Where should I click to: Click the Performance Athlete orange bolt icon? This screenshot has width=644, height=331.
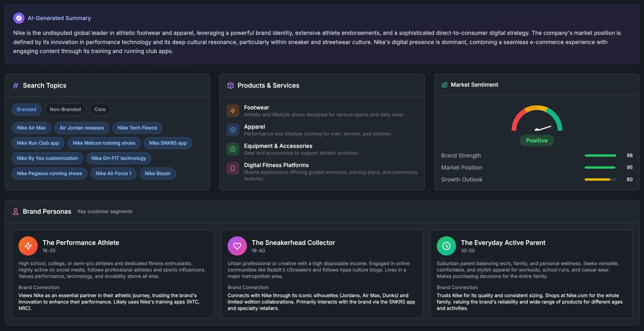tap(28, 246)
